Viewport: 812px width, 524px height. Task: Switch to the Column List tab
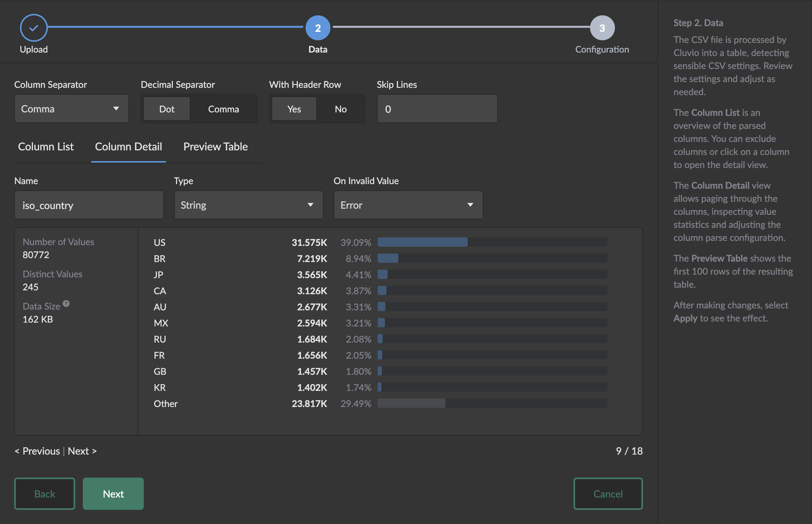click(x=46, y=147)
